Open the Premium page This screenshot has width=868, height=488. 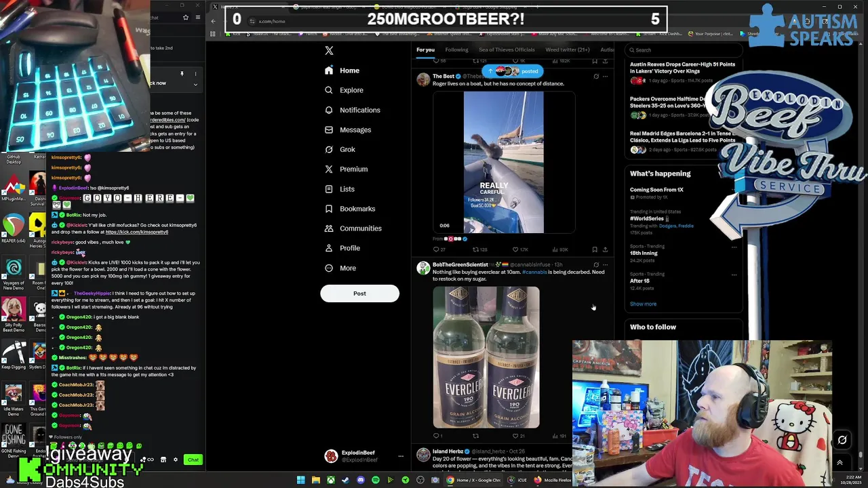click(346, 169)
